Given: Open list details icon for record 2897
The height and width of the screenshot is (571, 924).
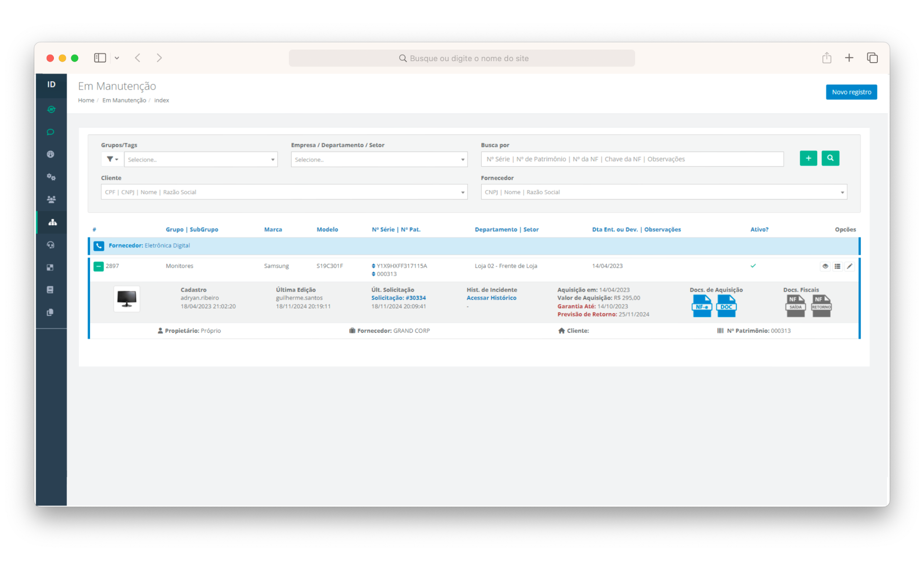Looking at the screenshot, I should tap(837, 266).
